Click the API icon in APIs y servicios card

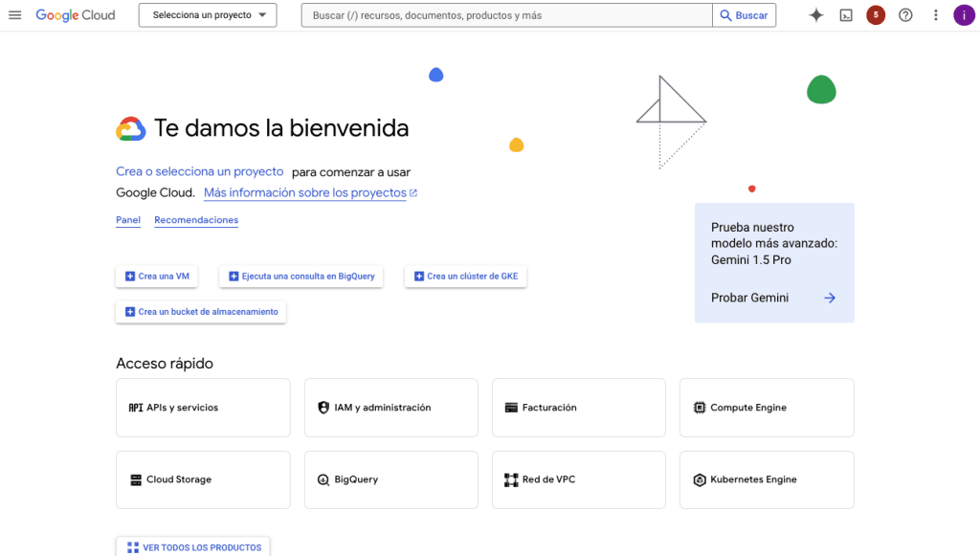click(x=136, y=408)
